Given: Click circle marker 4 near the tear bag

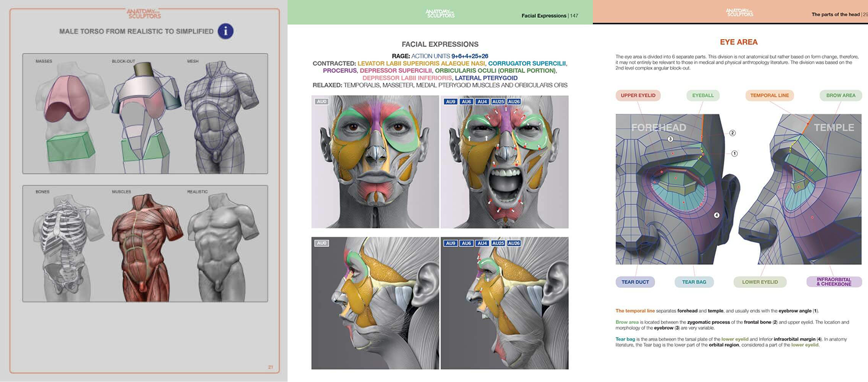Looking at the screenshot, I should (x=717, y=214).
